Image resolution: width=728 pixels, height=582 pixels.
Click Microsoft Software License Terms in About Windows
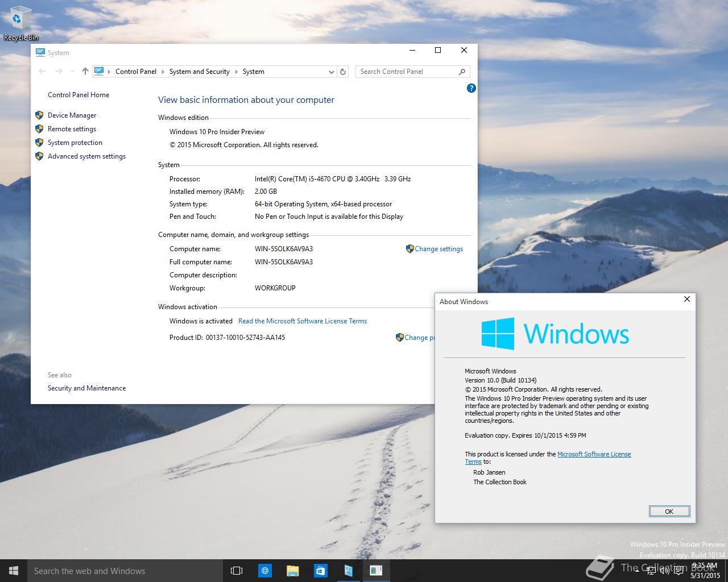[594, 454]
